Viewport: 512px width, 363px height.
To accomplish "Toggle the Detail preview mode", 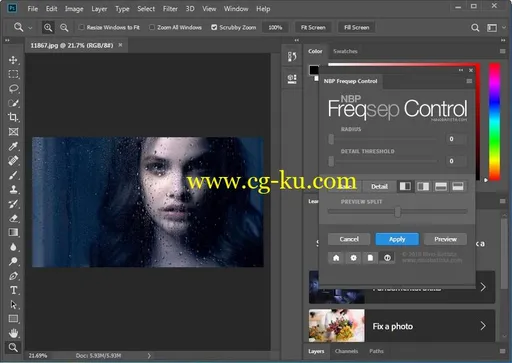I will pyautogui.click(x=379, y=186).
